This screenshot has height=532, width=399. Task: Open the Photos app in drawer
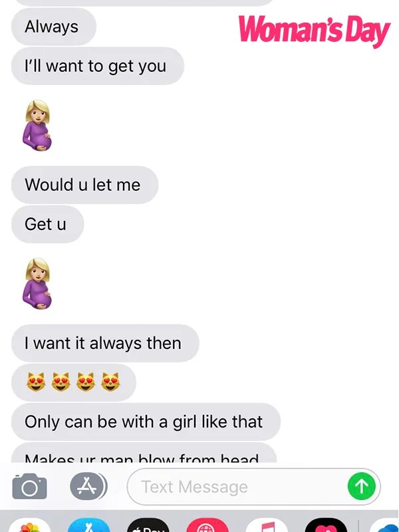coord(30,525)
